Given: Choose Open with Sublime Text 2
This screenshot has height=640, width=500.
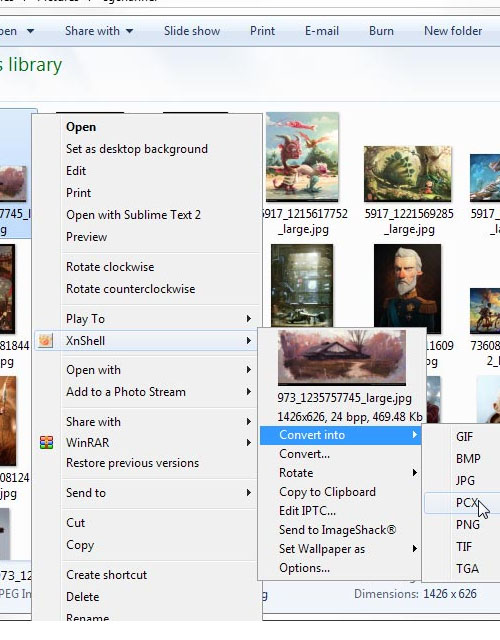Looking at the screenshot, I should tap(133, 215).
